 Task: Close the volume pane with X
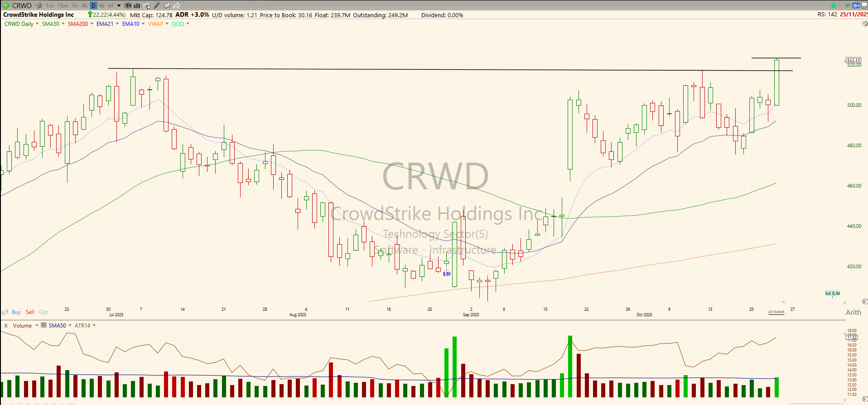(x=6, y=326)
